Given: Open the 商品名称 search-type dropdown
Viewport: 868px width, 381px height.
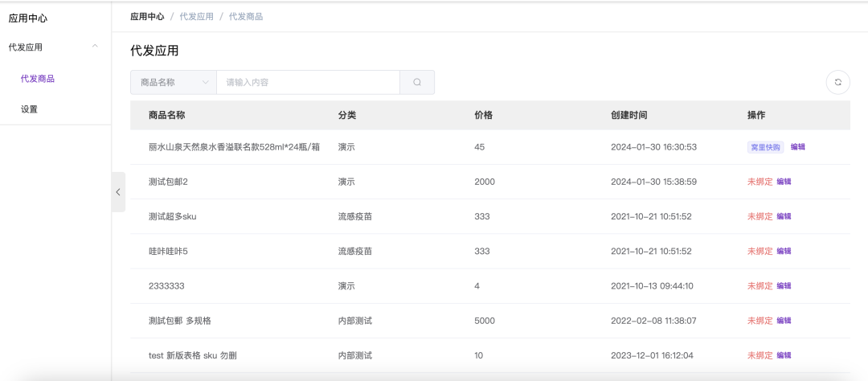Looking at the screenshot, I should pyautogui.click(x=174, y=82).
